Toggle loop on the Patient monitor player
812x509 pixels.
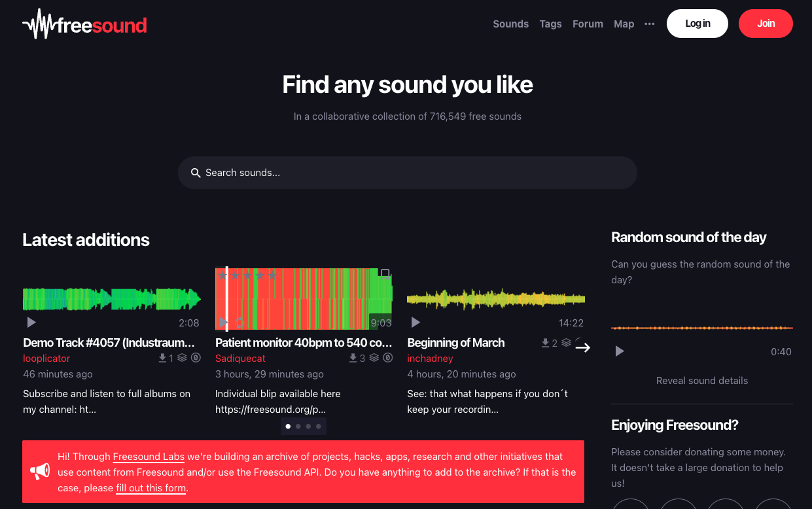pyautogui.click(x=239, y=323)
